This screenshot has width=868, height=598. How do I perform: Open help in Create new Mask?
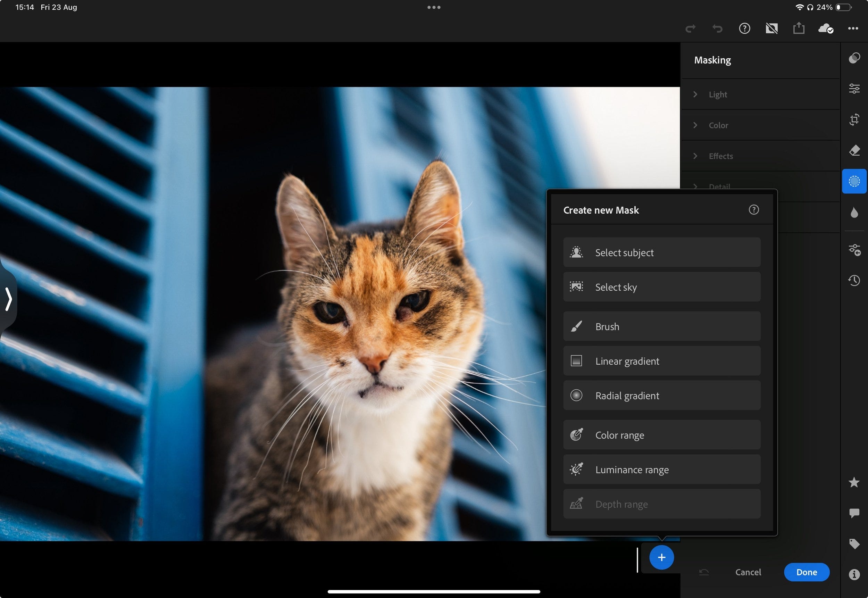[x=753, y=210]
